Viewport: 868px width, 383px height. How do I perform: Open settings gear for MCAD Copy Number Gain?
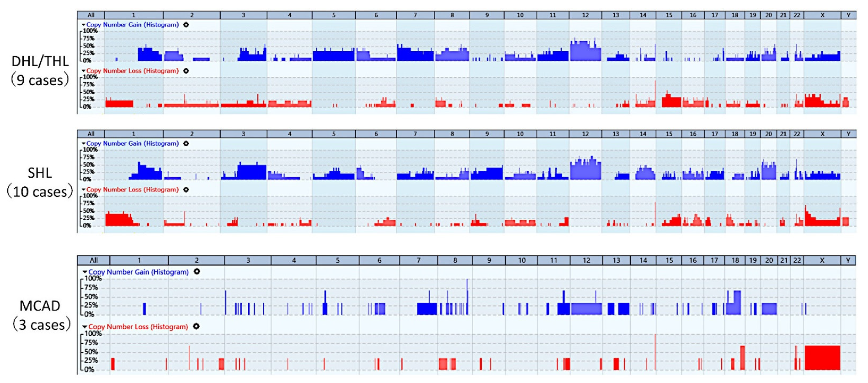[x=197, y=271]
